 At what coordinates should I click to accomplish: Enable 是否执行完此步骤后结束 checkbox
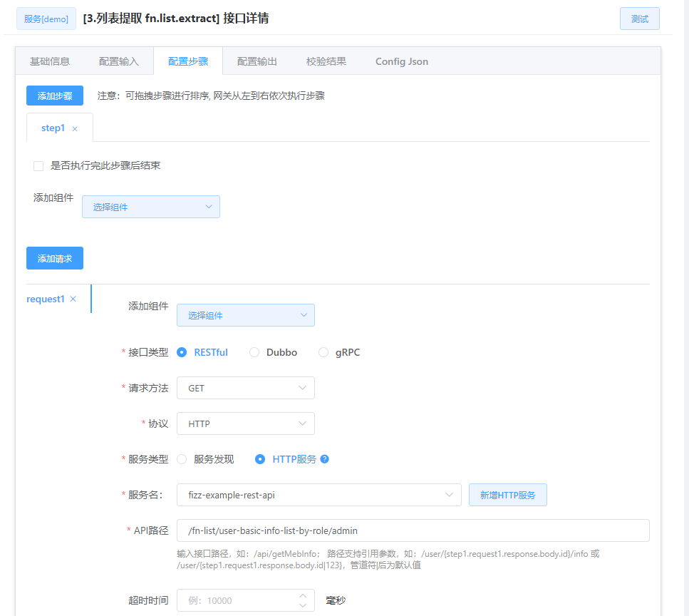38,165
